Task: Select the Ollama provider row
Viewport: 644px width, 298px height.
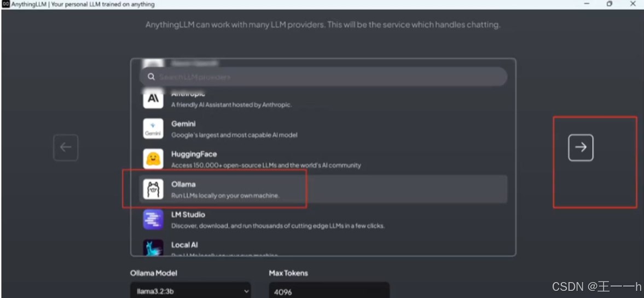Action: click(x=323, y=189)
